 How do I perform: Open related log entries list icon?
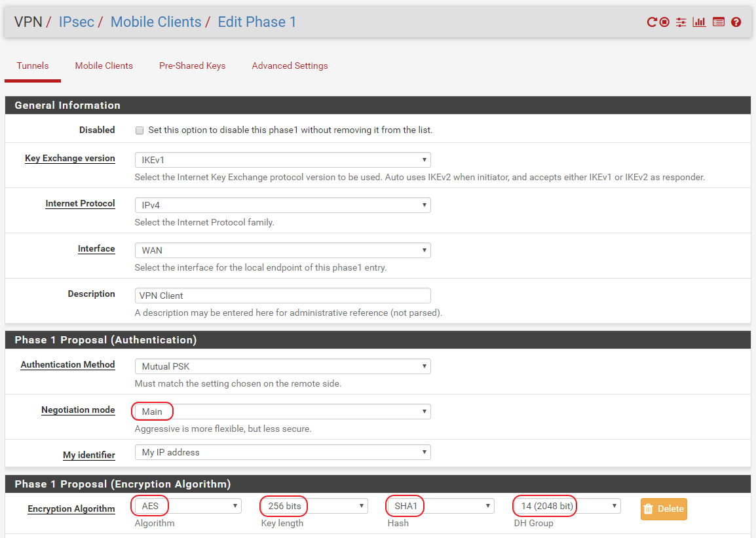[719, 22]
